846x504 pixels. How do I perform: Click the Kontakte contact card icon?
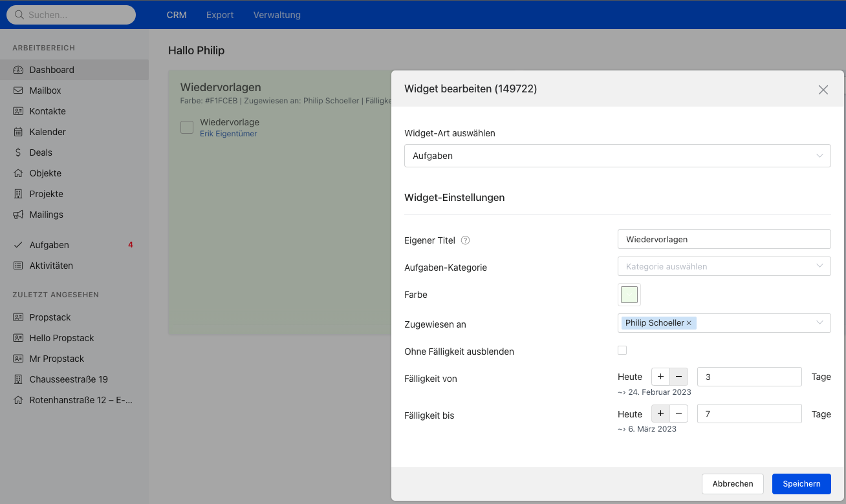(x=18, y=111)
